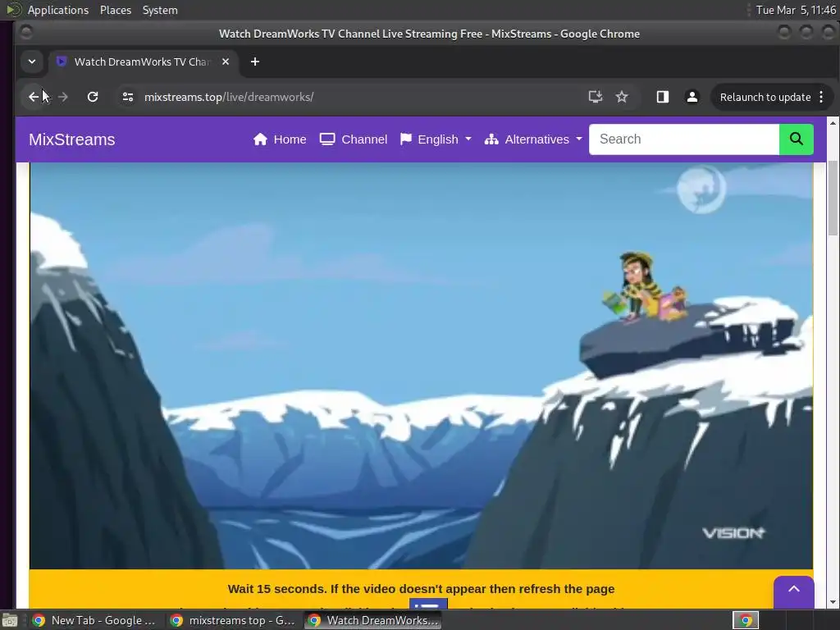Open the Channel page link
The height and width of the screenshot is (630, 840).
(353, 139)
